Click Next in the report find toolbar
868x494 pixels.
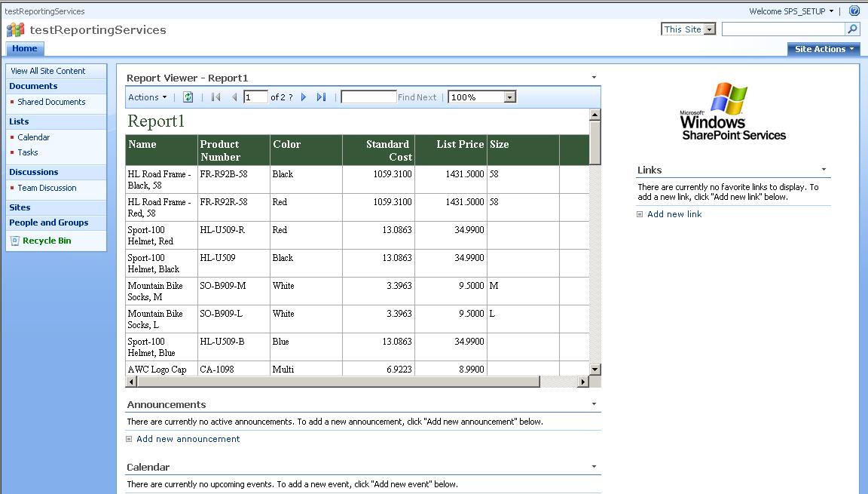pyautogui.click(x=426, y=97)
